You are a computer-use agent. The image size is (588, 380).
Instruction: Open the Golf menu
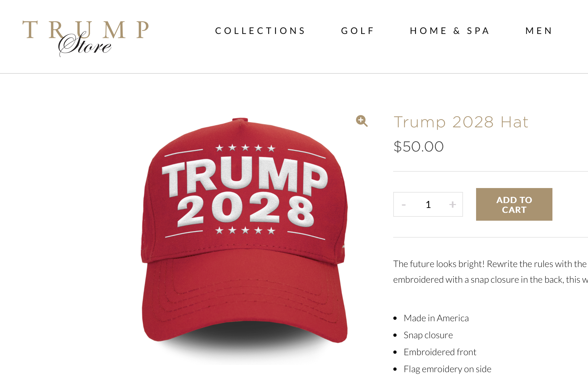coord(357,31)
